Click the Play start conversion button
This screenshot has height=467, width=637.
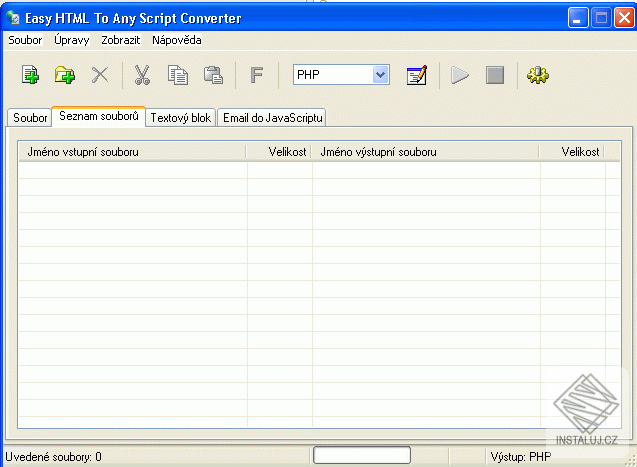click(460, 75)
